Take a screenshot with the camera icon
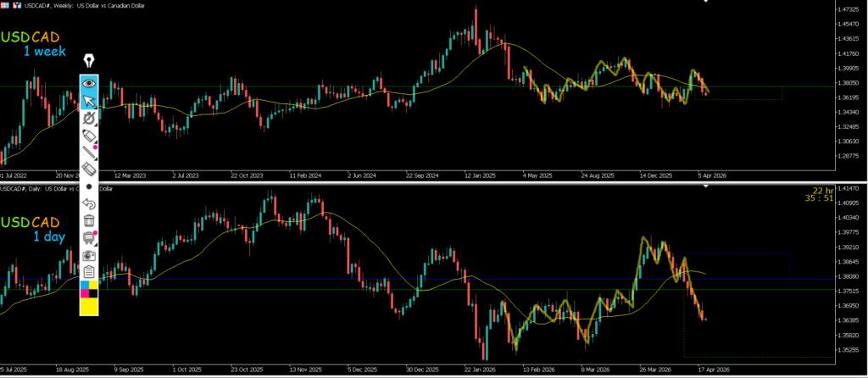This screenshot has height=378, width=868. click(89, 255)
